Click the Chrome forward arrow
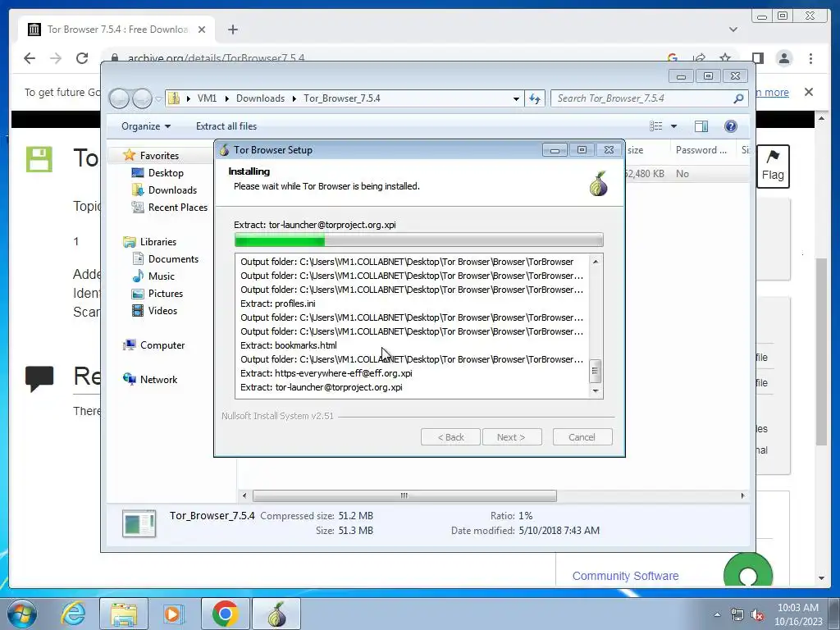 click(x=56, y=58)
